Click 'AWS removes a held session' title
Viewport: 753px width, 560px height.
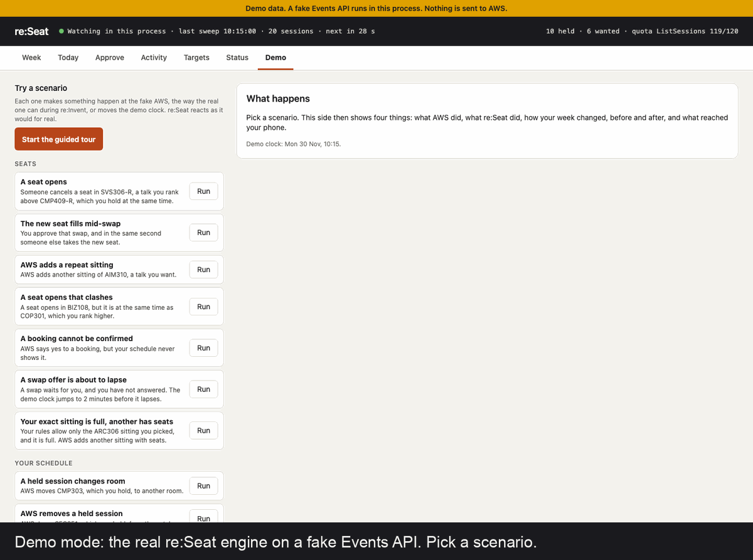72,513
